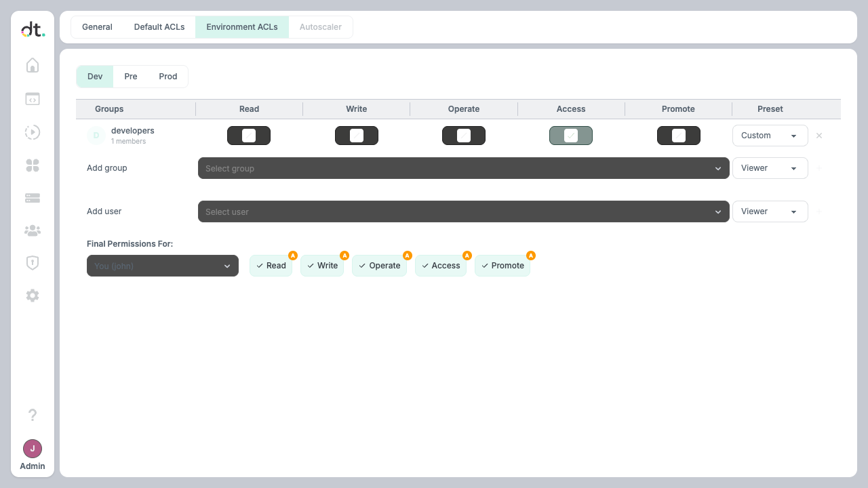This screenshot has width=868, height=488.
Task: Click the Admin user avatar
Action: pos(33,449)
